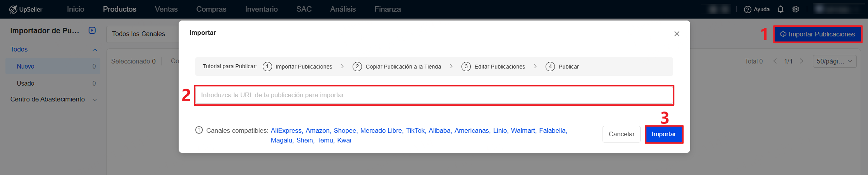
Task: Open Todos los Canales dropdown
Action: click(x=142, y=34)
